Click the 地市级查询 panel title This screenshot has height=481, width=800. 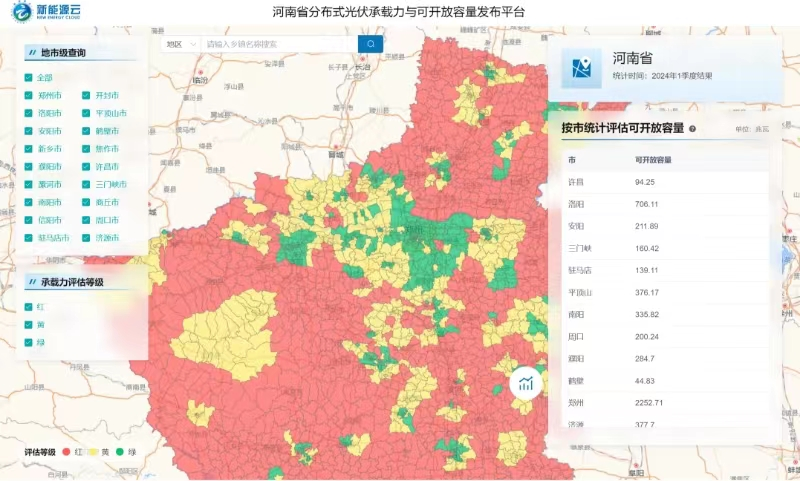pos(64,52)
